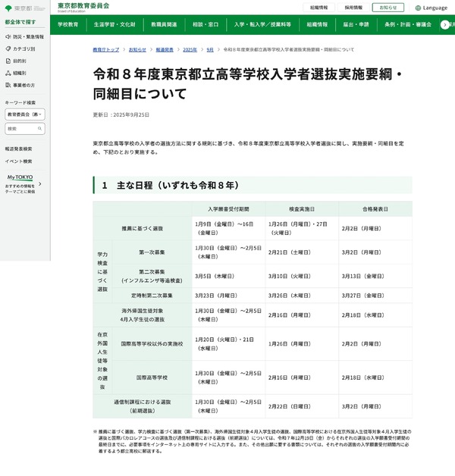
Task: Click the 防災・緊急情報 megaphone icon
Action: 8,36
